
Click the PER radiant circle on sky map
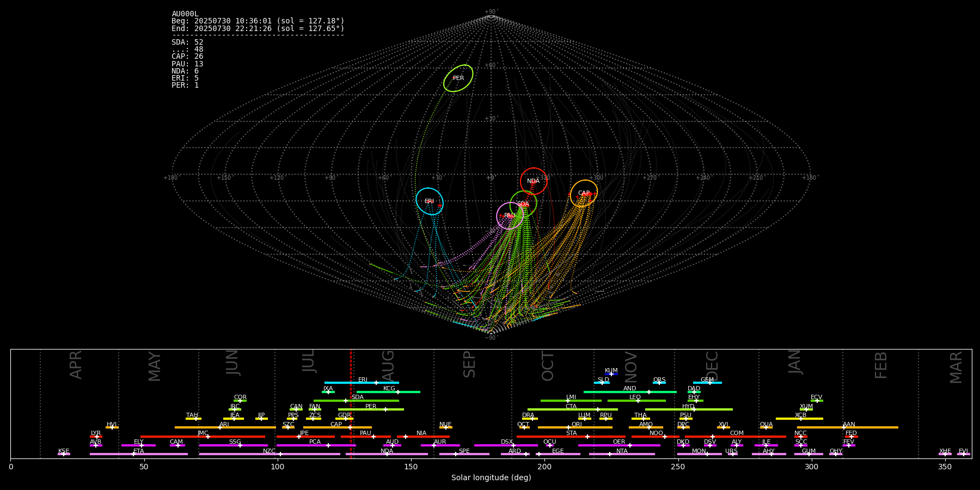point(458,78)
